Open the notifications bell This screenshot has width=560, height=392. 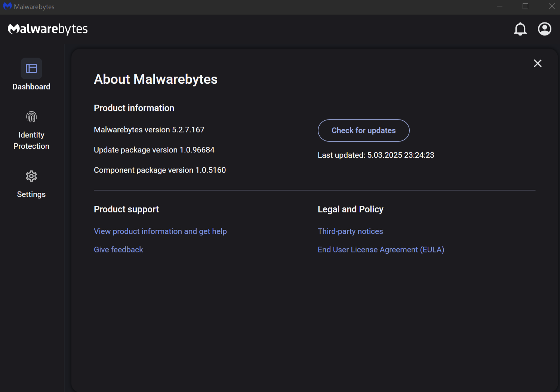tap(520, 29)
